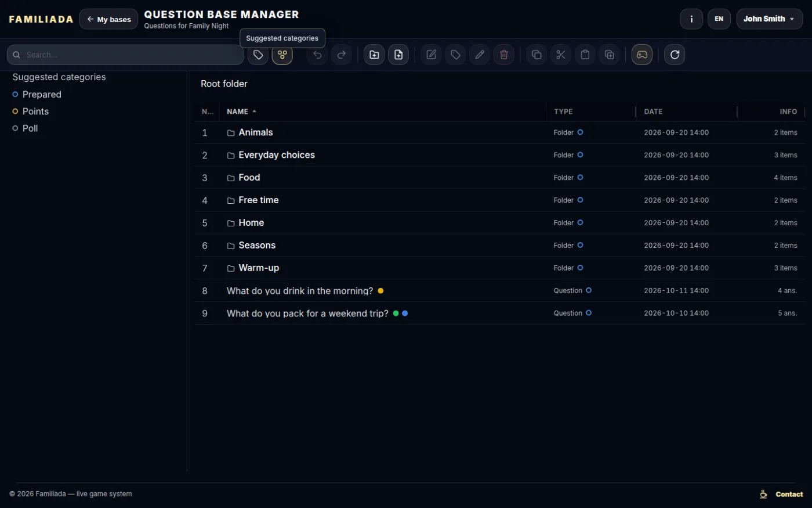
Task: Click the tag icon next to the pencil icon
Action: (455, 55)
